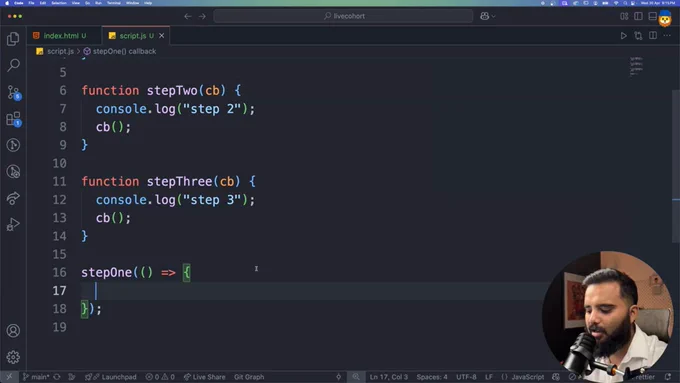Close the script.js tab
The height and width of the screenshot is (383, 680).
161,36
